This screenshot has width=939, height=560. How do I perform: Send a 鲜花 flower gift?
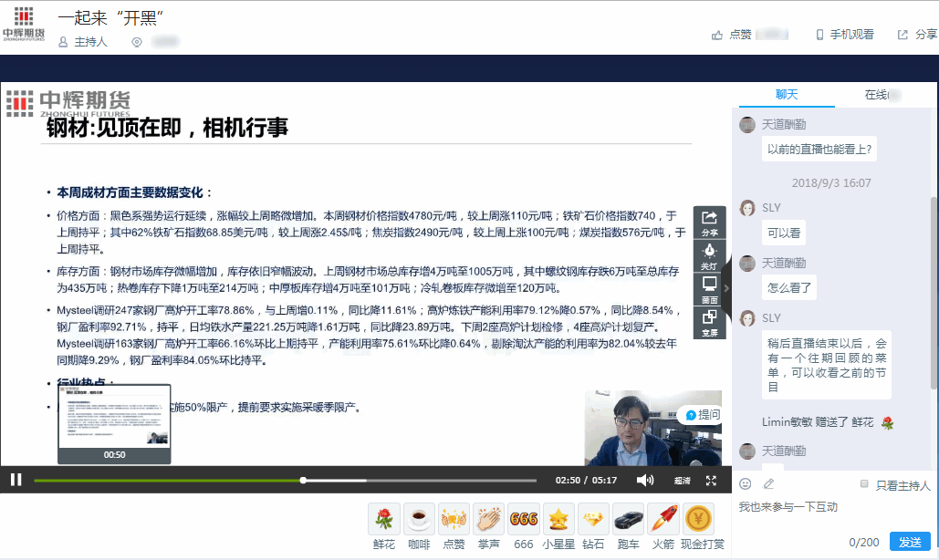(384, 526)
